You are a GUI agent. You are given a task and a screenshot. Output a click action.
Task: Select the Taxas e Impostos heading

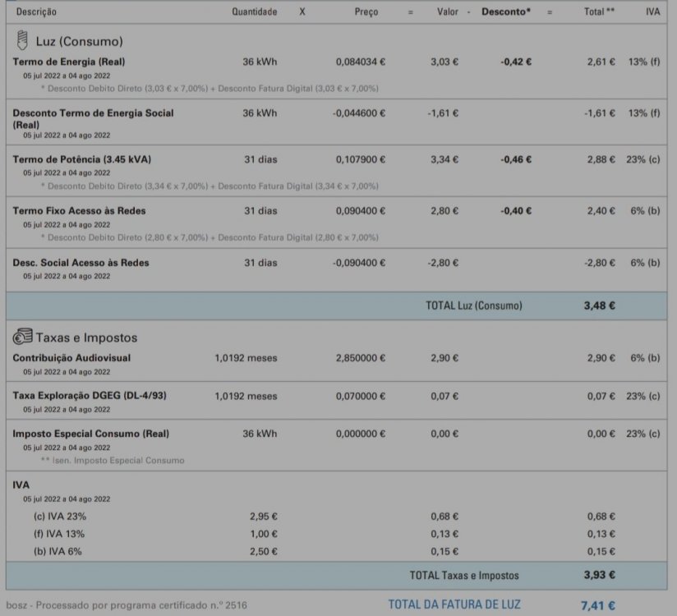point(86,338)
